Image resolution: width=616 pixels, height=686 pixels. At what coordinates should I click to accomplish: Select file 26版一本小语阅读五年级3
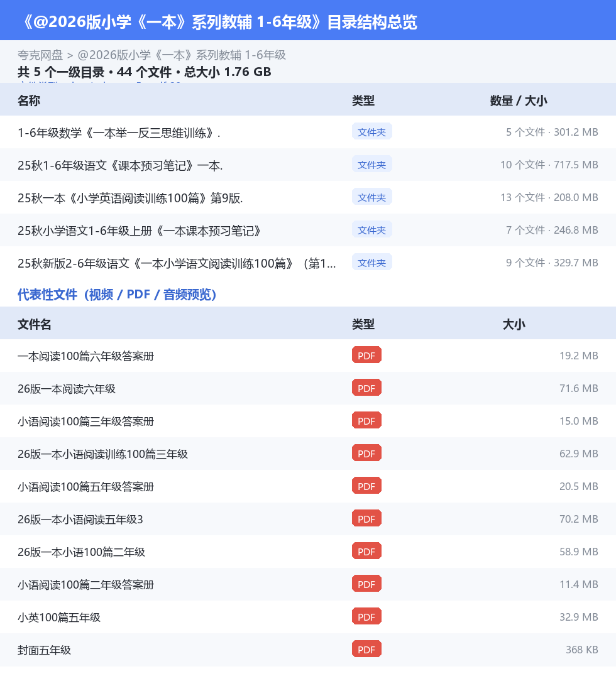click(80, 520)
